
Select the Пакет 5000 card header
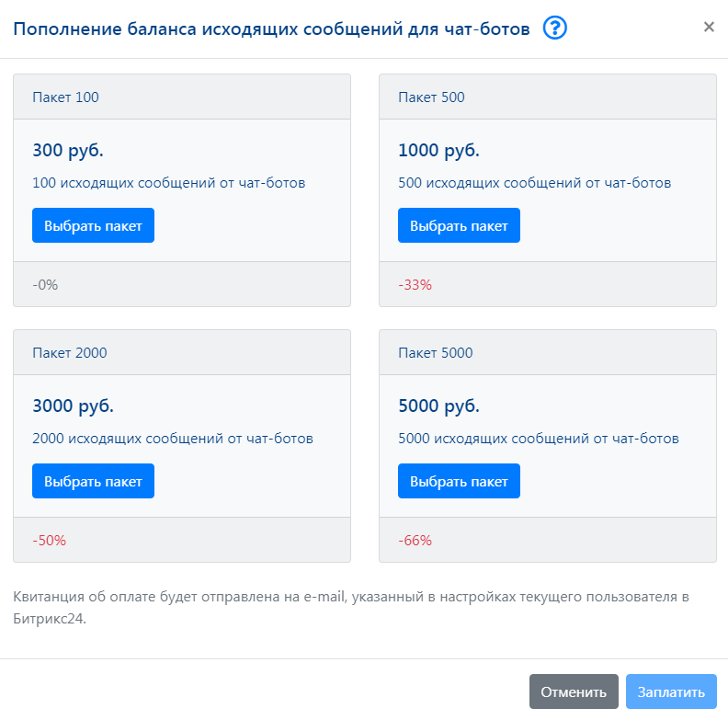[548, 352]
